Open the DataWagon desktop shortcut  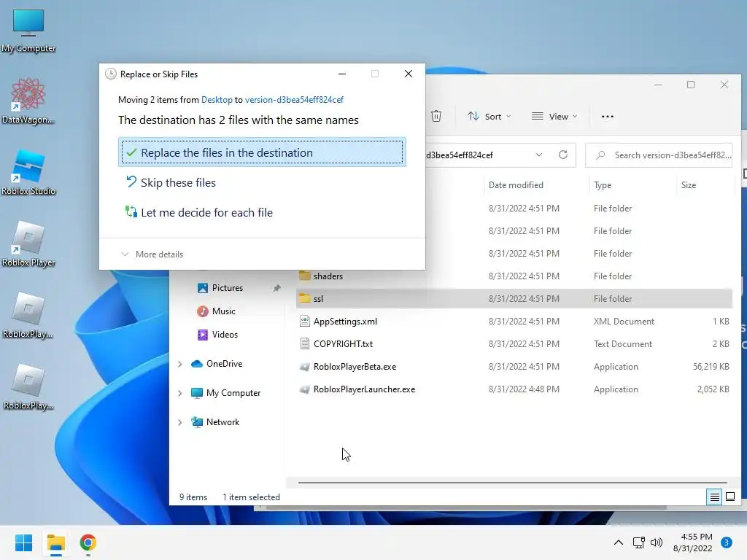click(28, 101)
